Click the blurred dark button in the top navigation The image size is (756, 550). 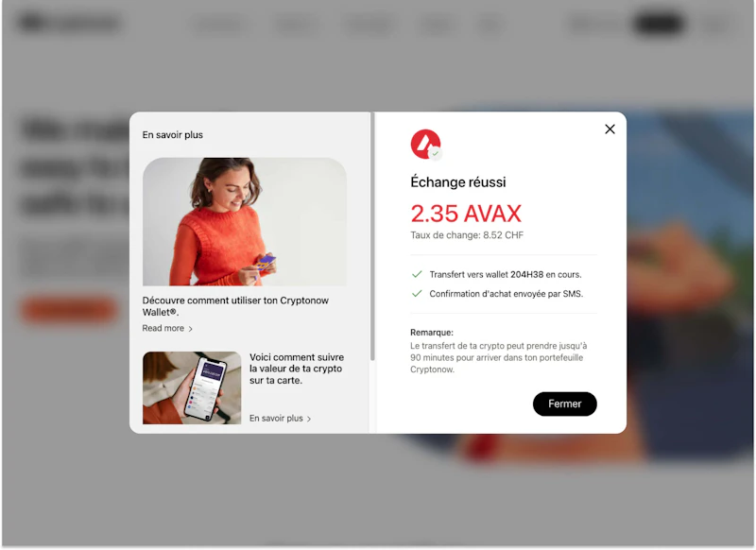tap(659, 23)
